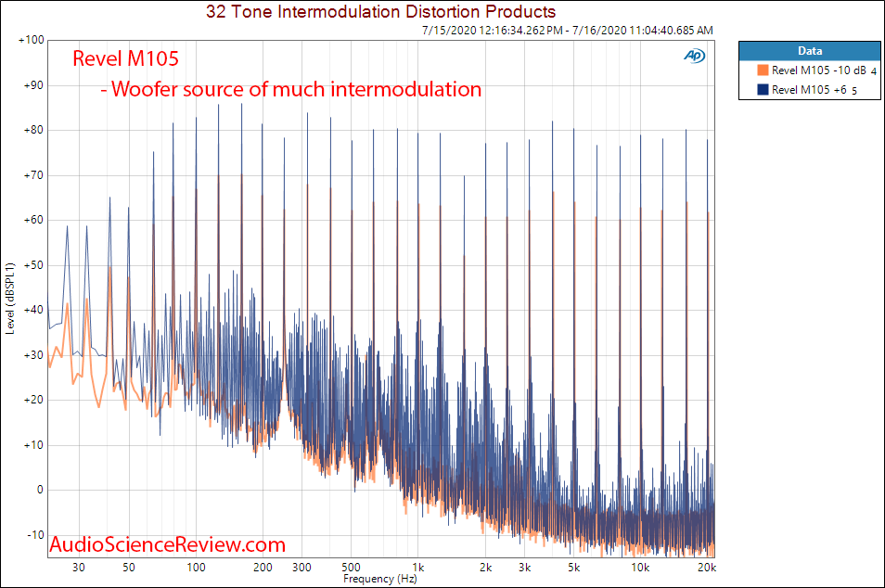Click the '+90' level axis tick label

(33, 85)
